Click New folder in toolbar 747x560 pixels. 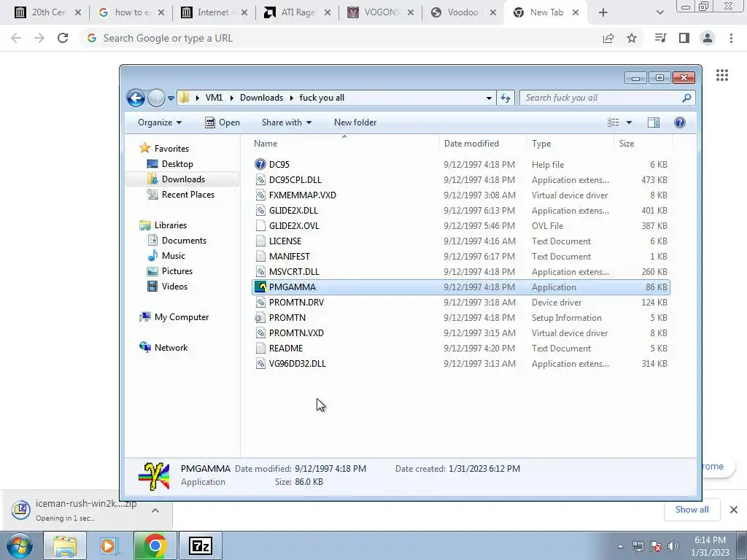355,122
